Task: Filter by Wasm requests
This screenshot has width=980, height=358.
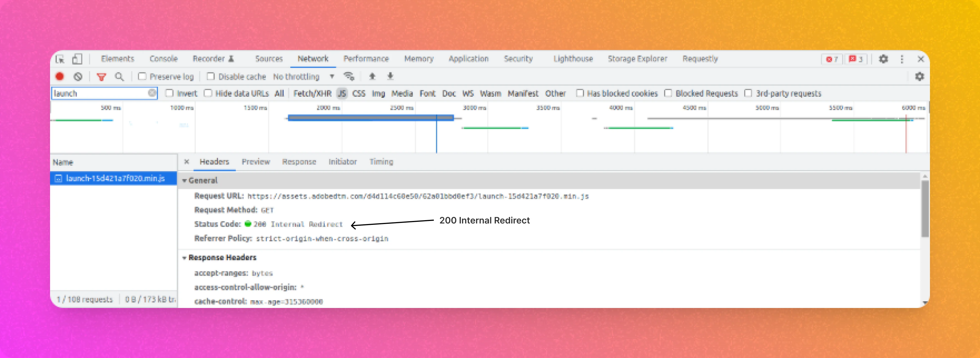Action: [x=490, y=93]
